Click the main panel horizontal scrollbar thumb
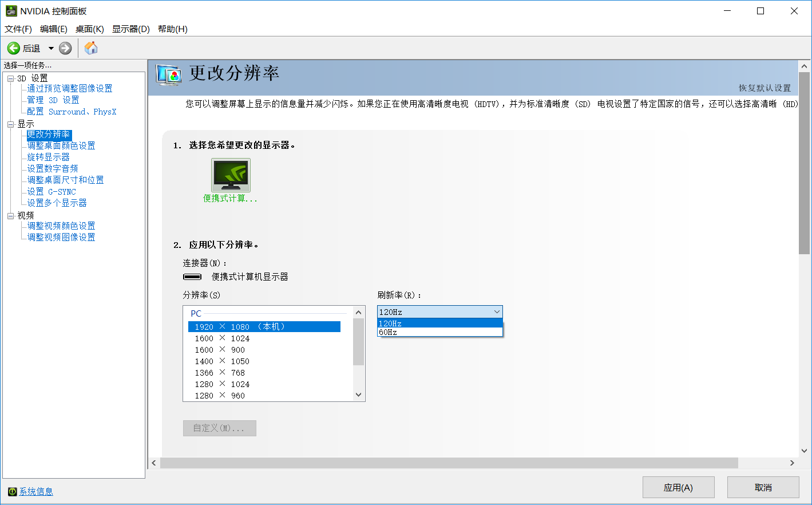The image size is (812, 505). [449, 463]
